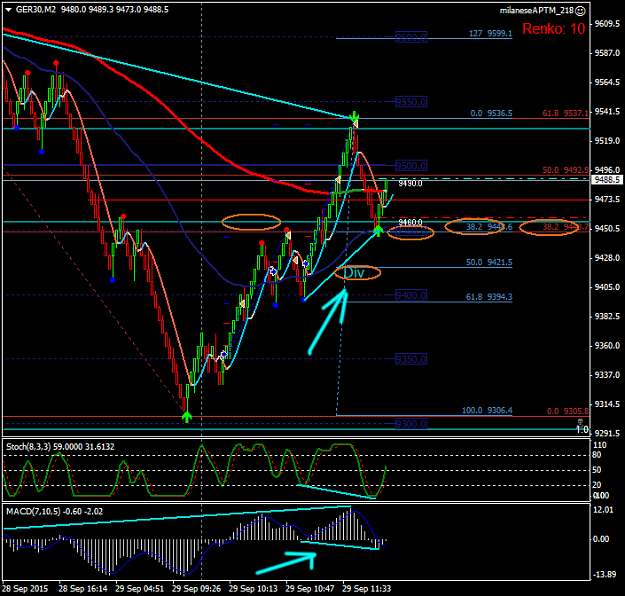Screen dimensions: 625x596
Task: Click the 9490.0 price line label
Action: [x=410, y=183]
